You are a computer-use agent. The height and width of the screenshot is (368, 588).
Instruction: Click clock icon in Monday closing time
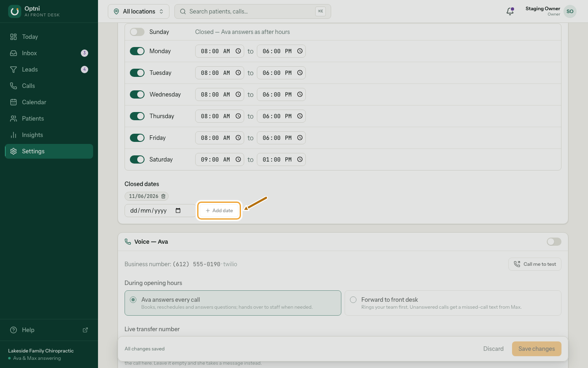(300, 51)
